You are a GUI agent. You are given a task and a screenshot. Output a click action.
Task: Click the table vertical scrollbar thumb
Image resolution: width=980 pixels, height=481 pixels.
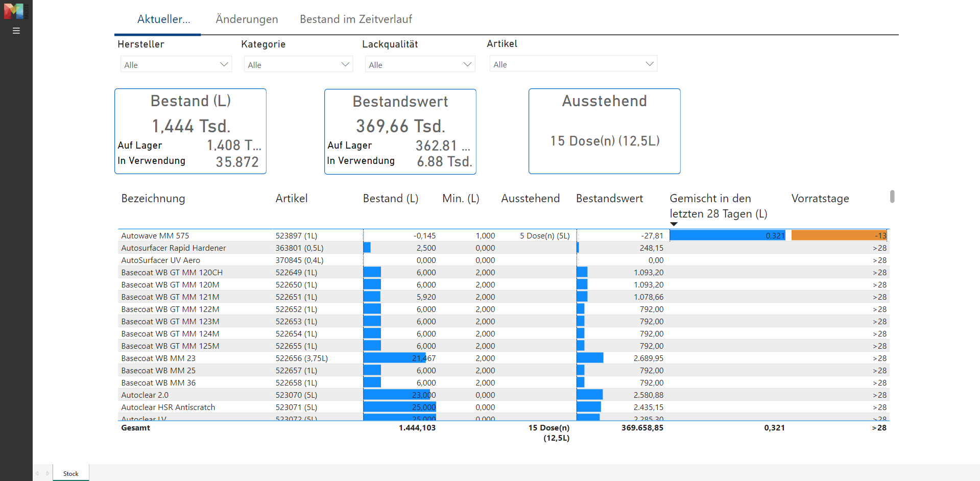[x=892, y=197]
